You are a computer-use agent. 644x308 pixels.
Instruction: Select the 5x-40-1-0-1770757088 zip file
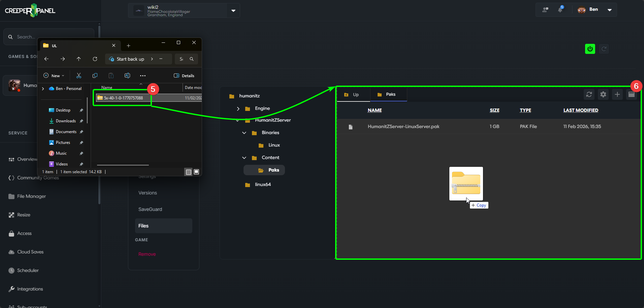123,98
